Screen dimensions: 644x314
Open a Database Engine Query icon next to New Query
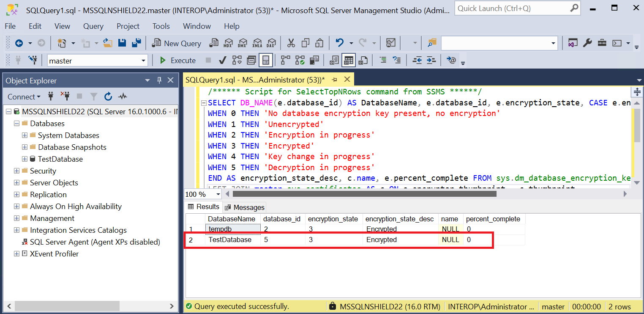[214, 43]
